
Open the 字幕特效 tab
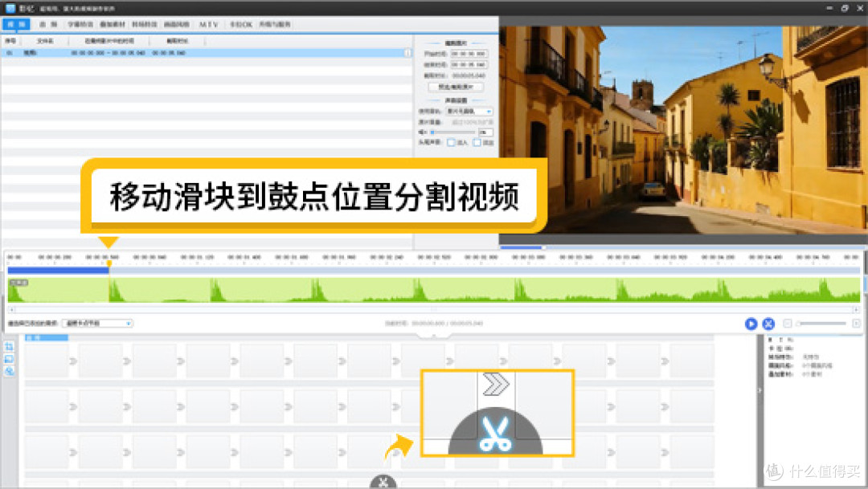(x=80, y=24)
